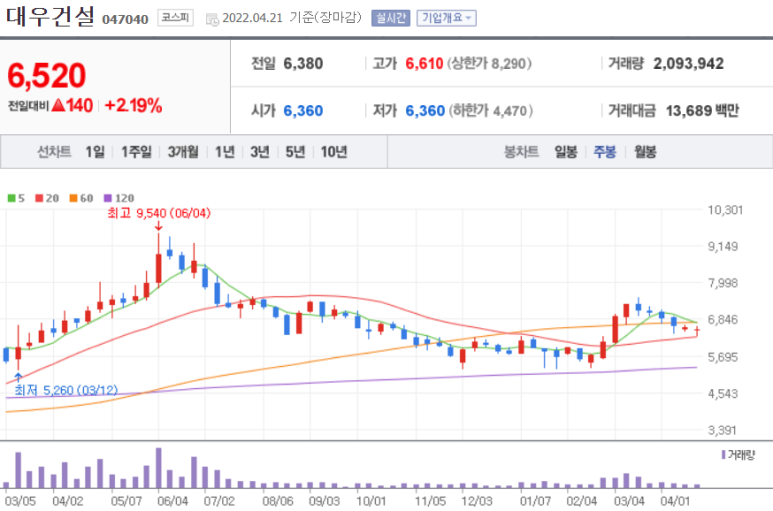Image resolution: width=773 pixels, height=511 pixels.
Task: Select the 1일 line chart period
Action: coord(95,152)
